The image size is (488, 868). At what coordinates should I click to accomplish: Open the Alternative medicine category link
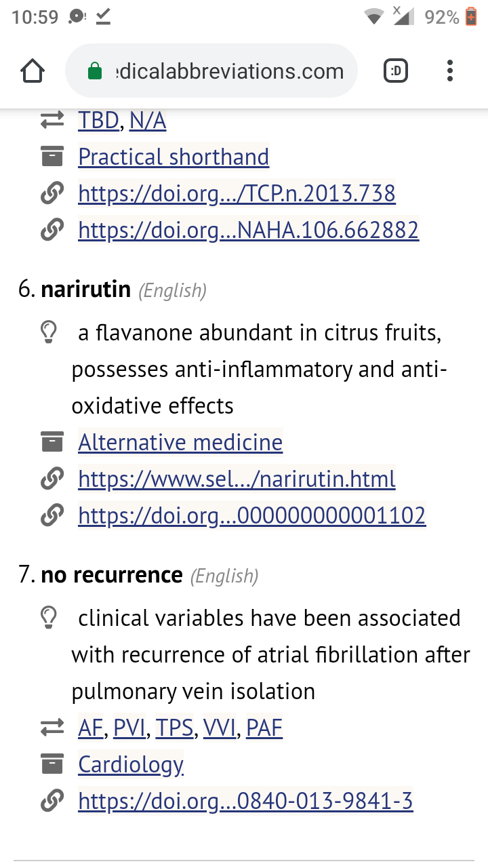[180, 443]
